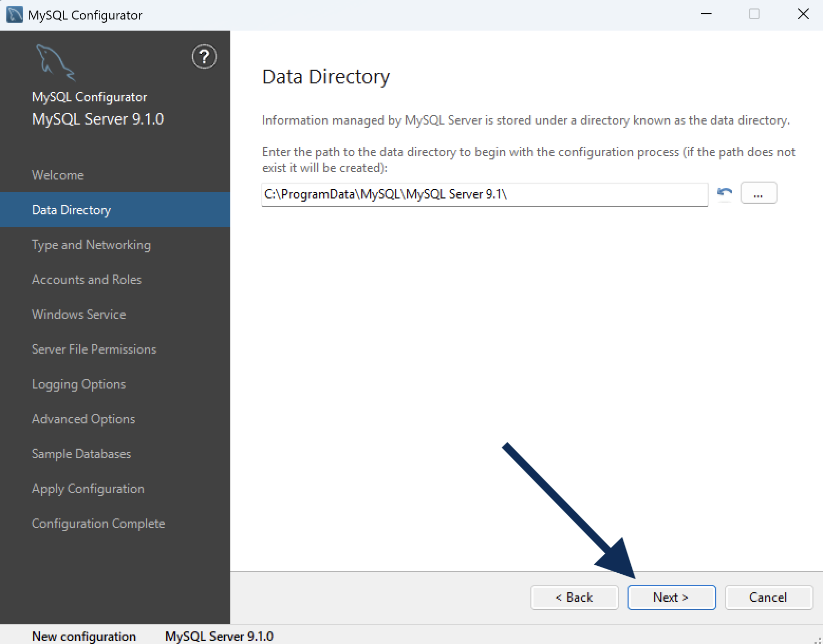Click the MySQL dolphin logo
Screen dimensions: 823x644
[x=55, y=63]
